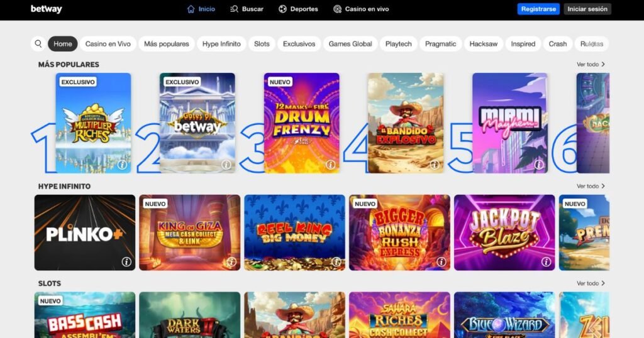Image resolution: width=644 pixels, height=338 pixels.
Task: Open the Hype Infinito category
Action: click(221, 43)
